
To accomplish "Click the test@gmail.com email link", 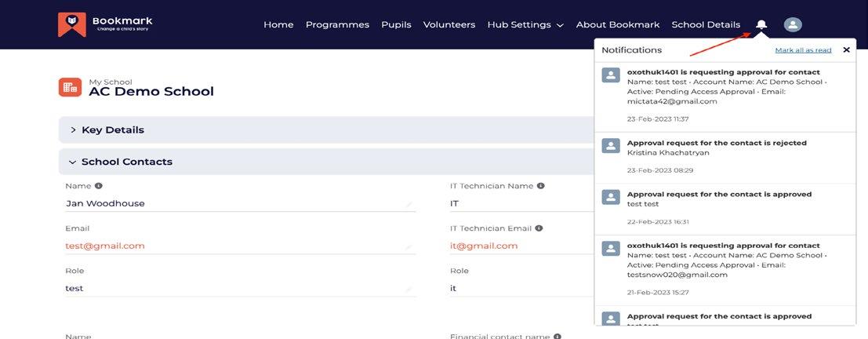I will (x=105, y=246).
